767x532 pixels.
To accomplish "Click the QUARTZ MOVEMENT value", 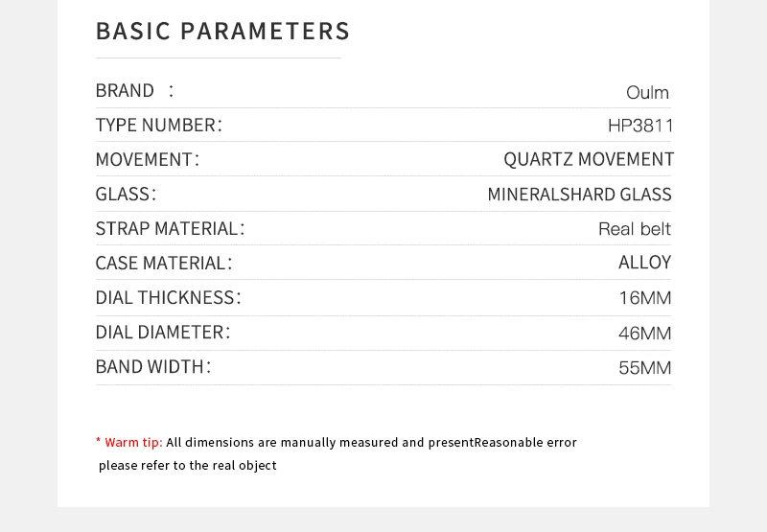I will [x=589, y=160].
